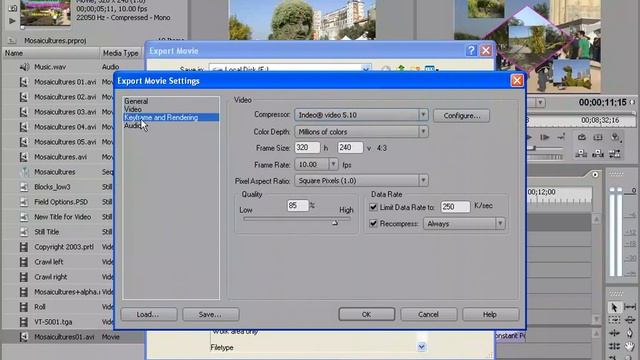
Task: Toggle Limit Data Rate checkbox
Action: click(373, 207)
